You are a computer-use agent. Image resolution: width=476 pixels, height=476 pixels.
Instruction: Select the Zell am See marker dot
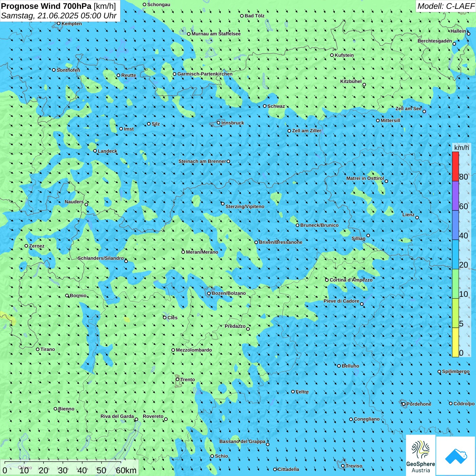tap(424, 112)
